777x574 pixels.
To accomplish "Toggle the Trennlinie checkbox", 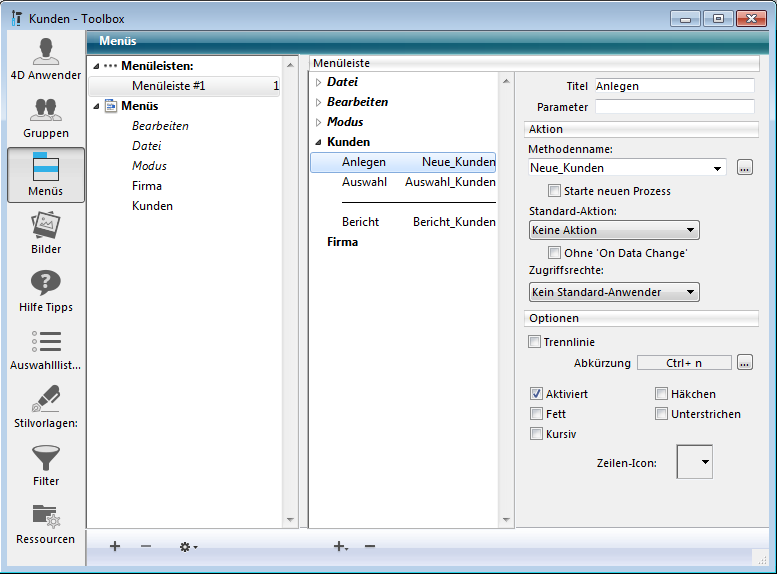I will pyautogui.click(x=535, y=342).
